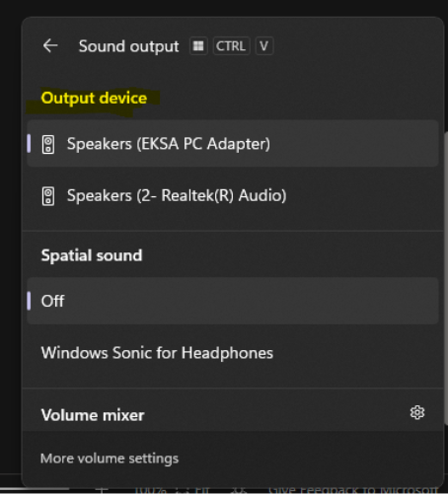Click the CTRL key badge
Image resolution: width=448 pixels, height=494 pixels.
click(x=231, y=45)
